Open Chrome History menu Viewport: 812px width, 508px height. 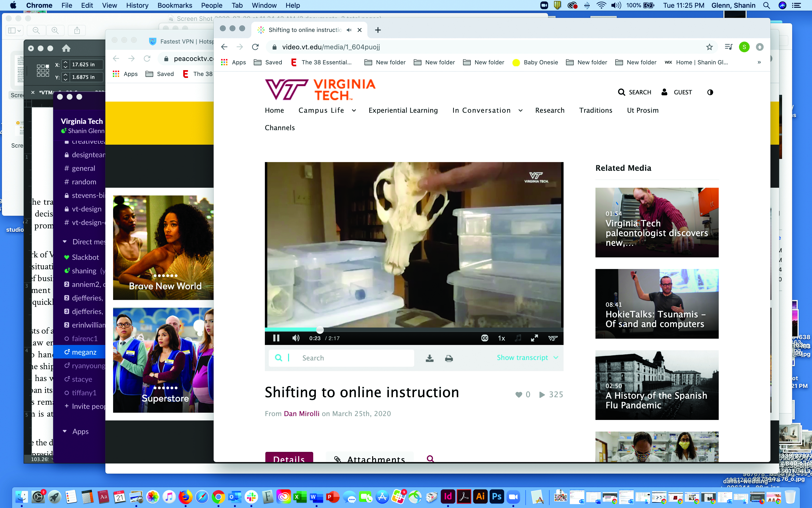[137, 5]
